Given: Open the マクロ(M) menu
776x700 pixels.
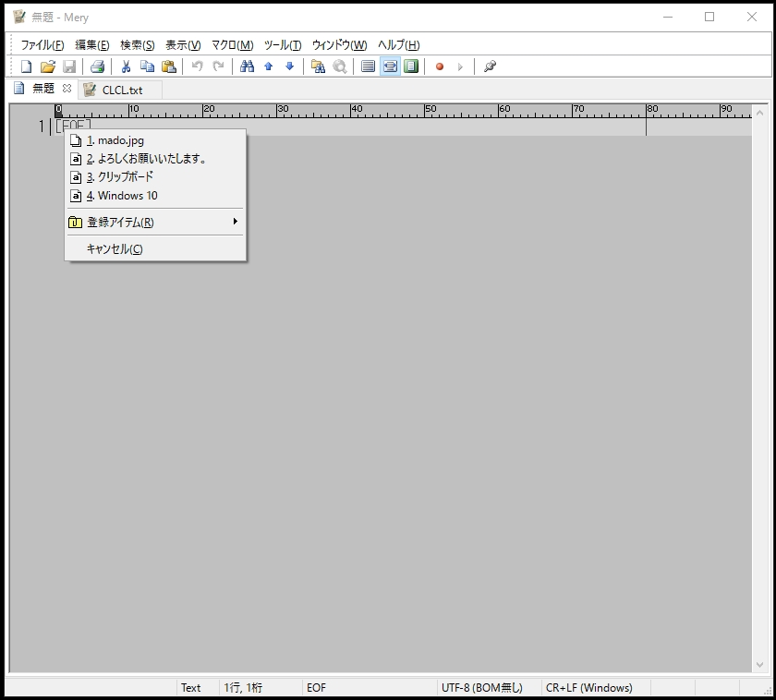Looking at the screenshot, I should click(x=232, y=45).
